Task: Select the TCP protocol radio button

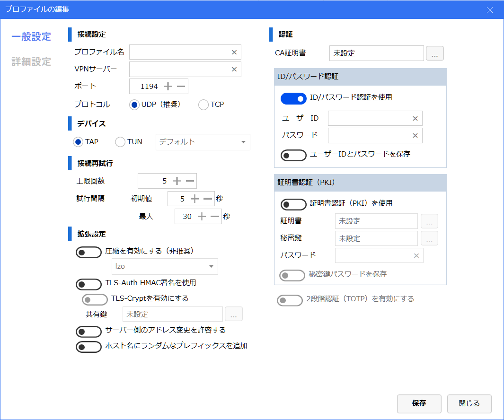Action: coord(203,105)
